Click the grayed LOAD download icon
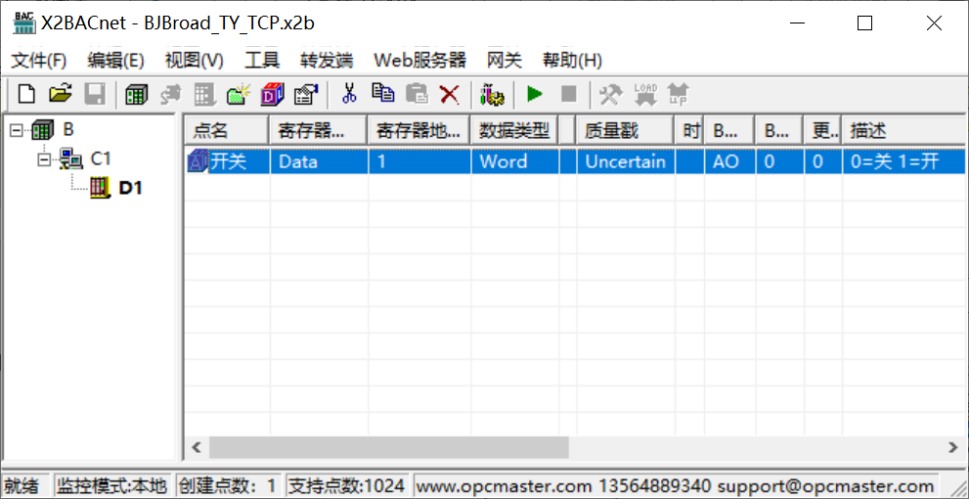The width and height of the screenshot is (969, 499). click(x=645, y=95)
